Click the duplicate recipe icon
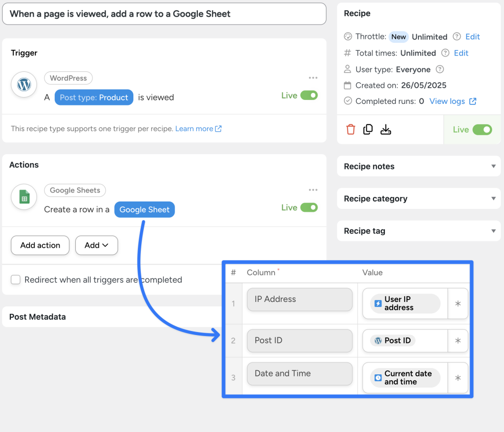 [x=368, y=129]
